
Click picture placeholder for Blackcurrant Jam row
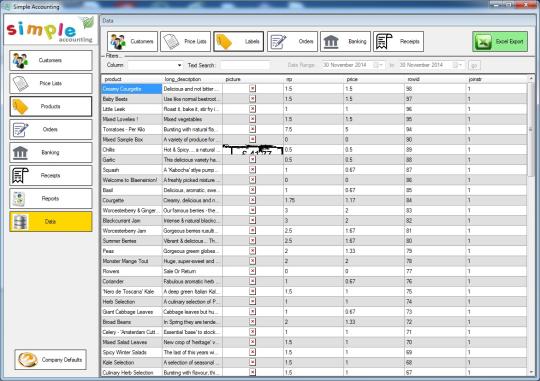[252, 220]
